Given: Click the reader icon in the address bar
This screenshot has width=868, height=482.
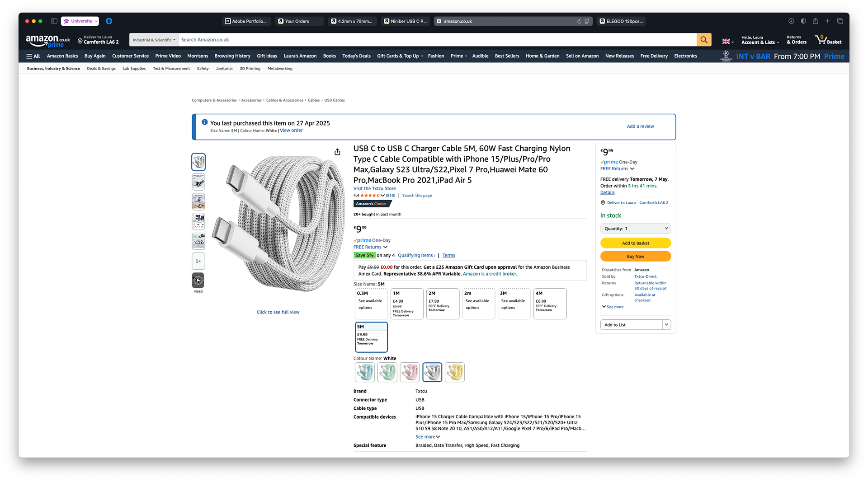Looking at the screenshot, I should [x=587, y=21].
